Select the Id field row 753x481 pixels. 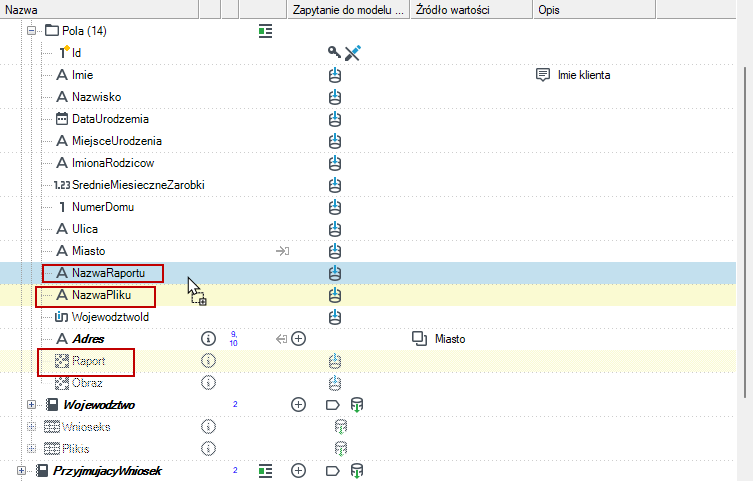[x=76, y=53]
